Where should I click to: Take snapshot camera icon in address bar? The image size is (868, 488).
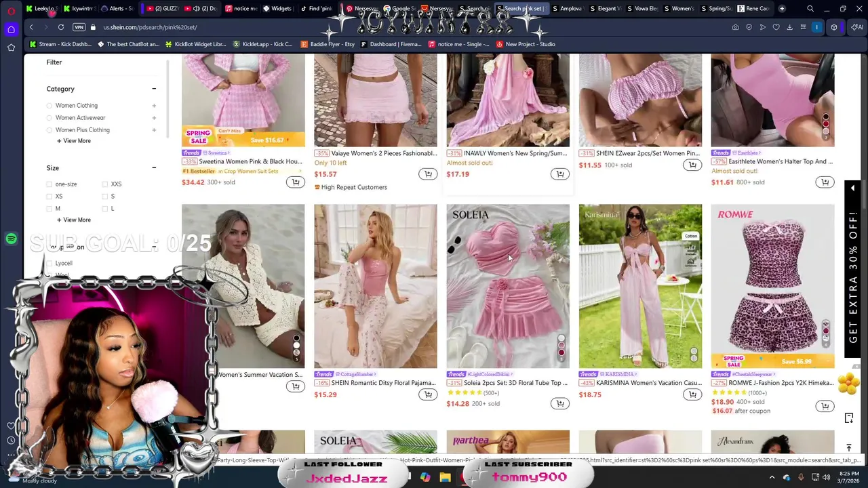735,27
